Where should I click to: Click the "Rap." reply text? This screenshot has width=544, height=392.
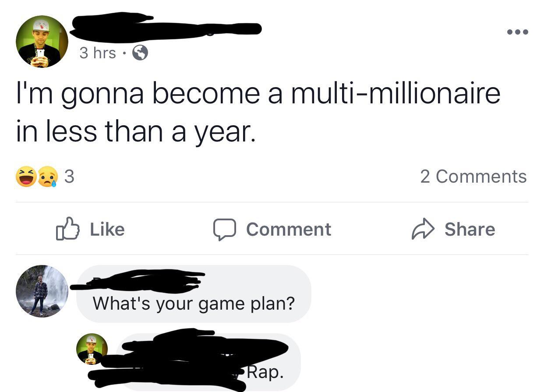point(265,372)
